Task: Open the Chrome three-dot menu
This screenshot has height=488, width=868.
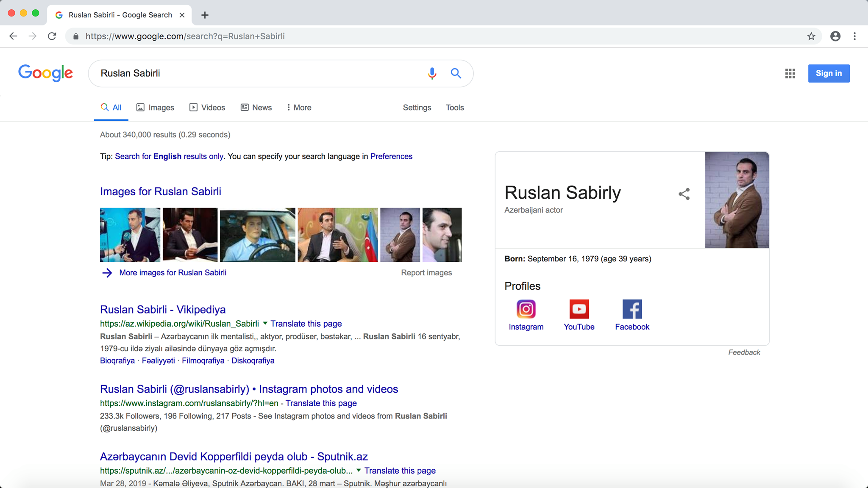Action: [x=855, y=36]
